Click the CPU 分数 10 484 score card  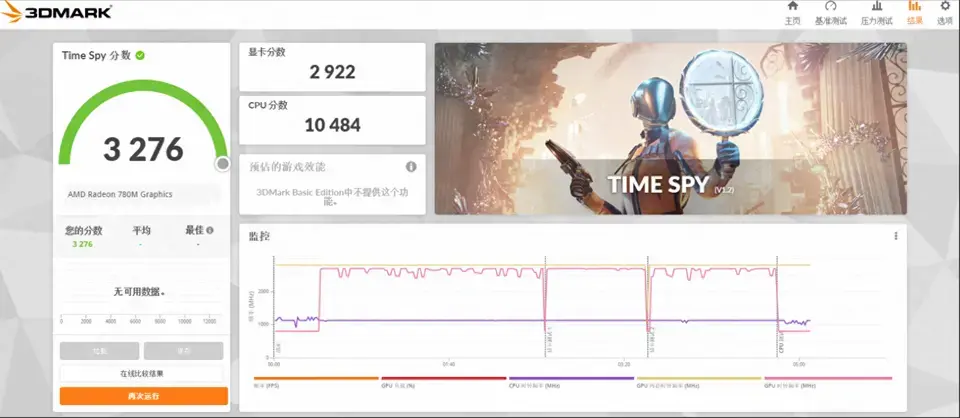332,120
